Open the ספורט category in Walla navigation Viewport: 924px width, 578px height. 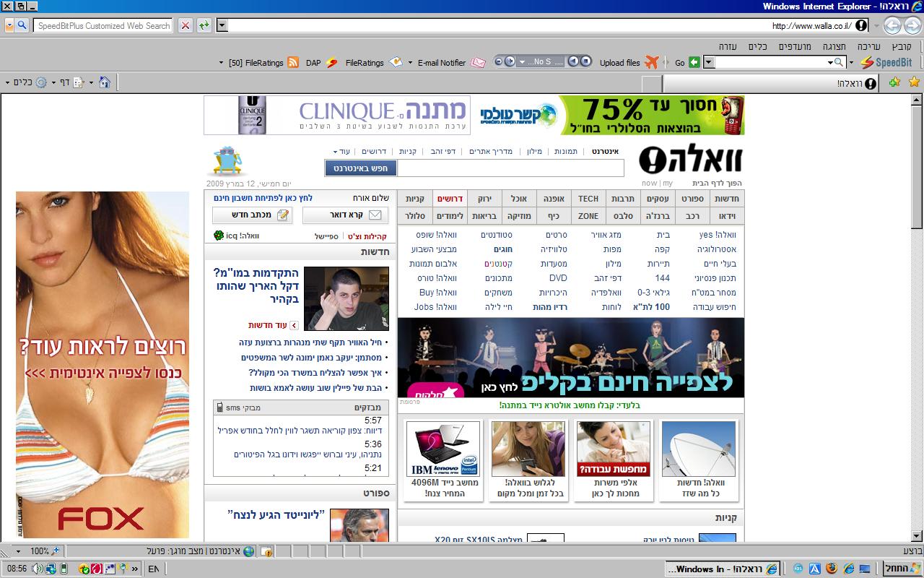[692, 199]
